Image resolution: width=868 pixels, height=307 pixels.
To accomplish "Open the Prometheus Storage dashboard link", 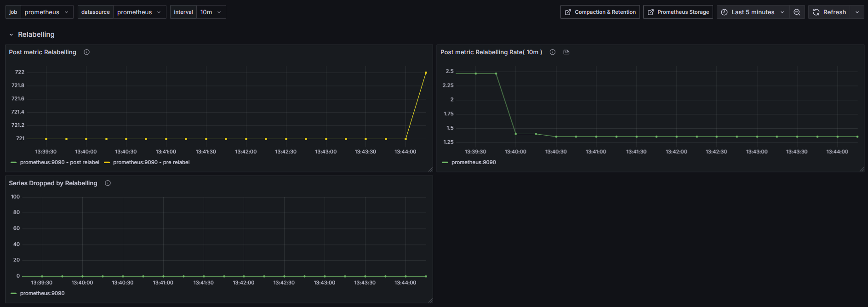I will click(678, 12).
